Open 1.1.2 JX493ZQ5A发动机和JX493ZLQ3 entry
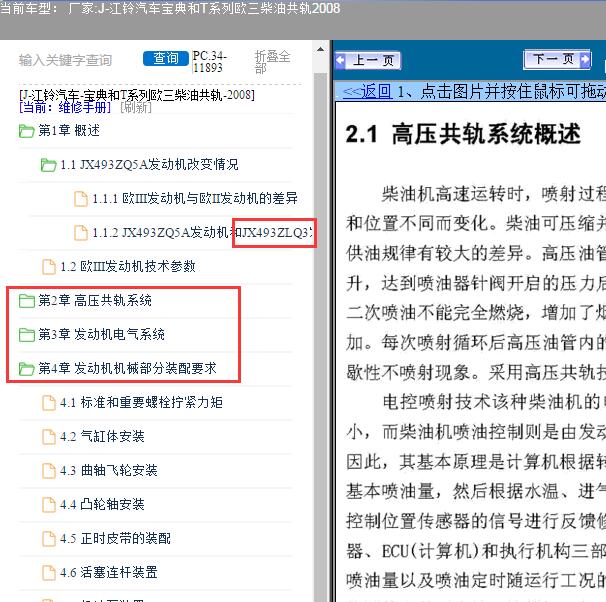The height and width of the screenshot is (602, 606). coord(202,233)
